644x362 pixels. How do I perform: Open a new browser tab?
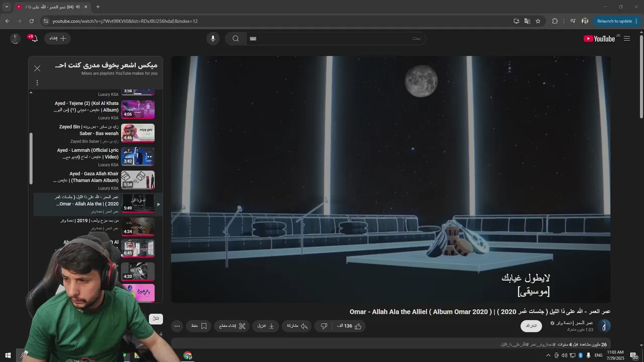click(98, 7)
